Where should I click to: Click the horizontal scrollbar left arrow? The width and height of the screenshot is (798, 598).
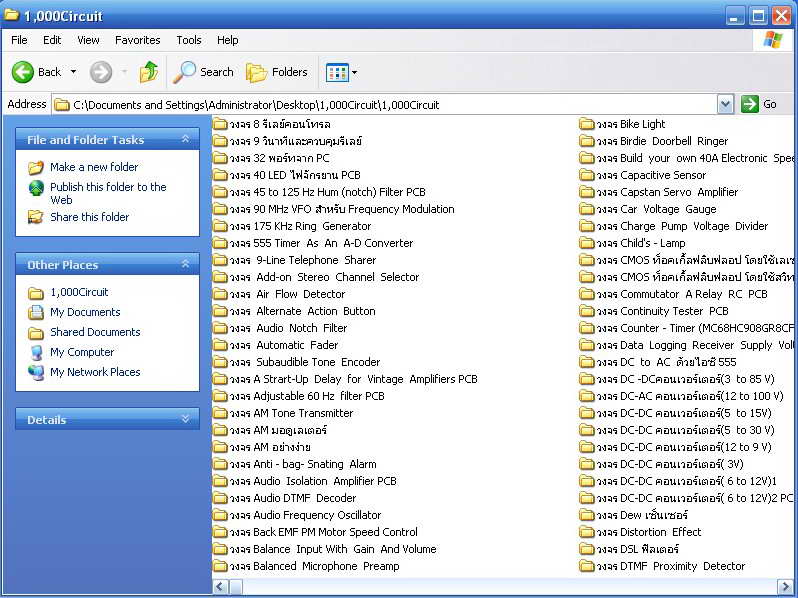(220, 586)
